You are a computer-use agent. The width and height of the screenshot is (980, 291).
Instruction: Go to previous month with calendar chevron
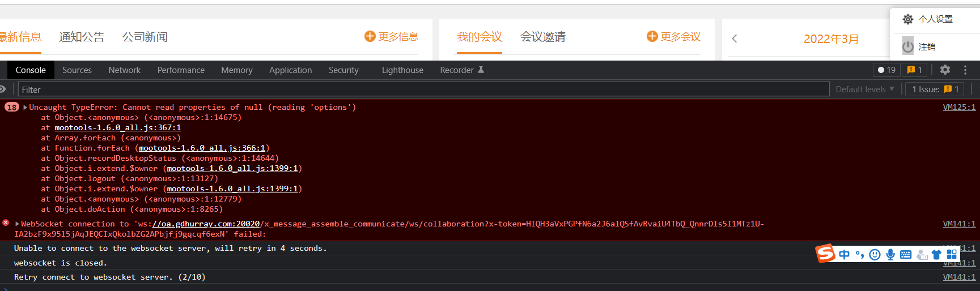pos(735,38)
